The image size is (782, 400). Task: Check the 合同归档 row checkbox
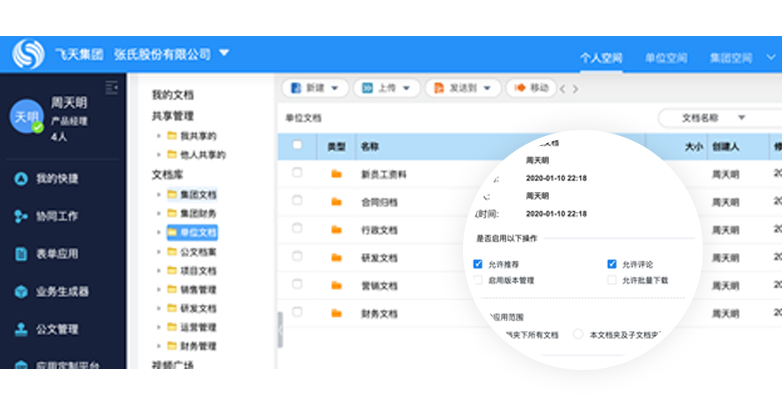coord(297,200)
